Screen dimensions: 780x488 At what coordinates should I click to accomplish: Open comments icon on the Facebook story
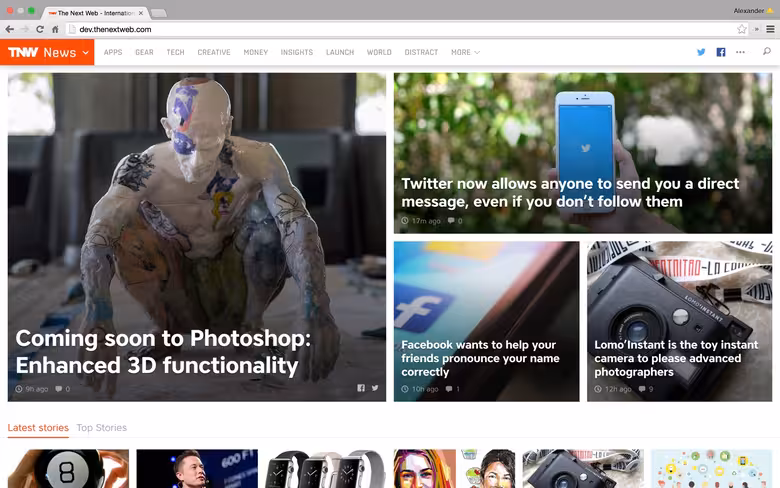(x=449, y=389)
